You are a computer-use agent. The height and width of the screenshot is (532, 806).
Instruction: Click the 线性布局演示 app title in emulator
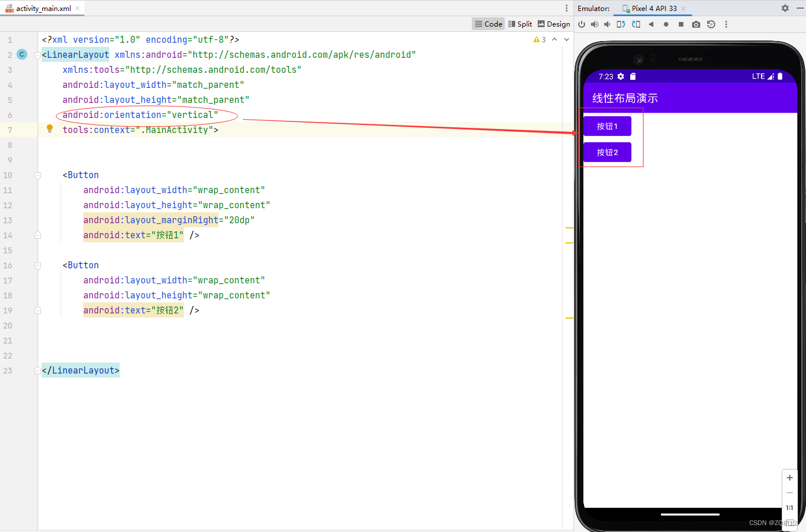[x=625, y=98]
